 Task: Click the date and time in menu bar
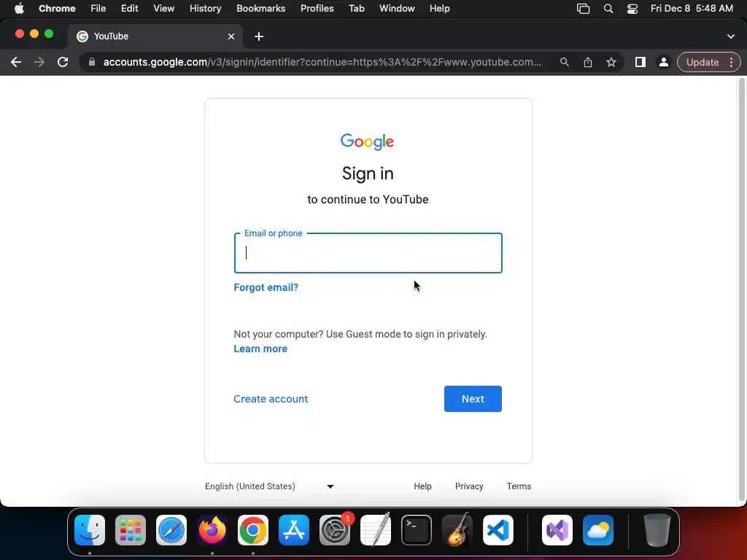692,9
